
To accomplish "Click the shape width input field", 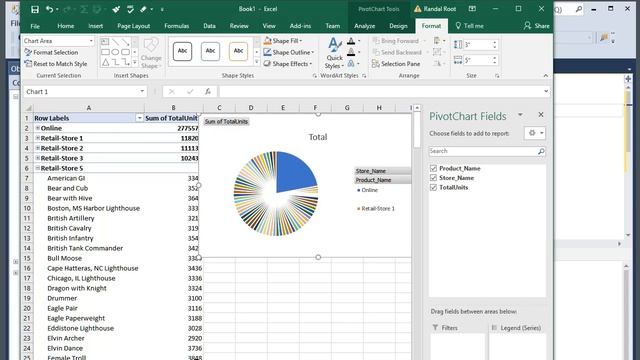I will [x=477, y=60].
